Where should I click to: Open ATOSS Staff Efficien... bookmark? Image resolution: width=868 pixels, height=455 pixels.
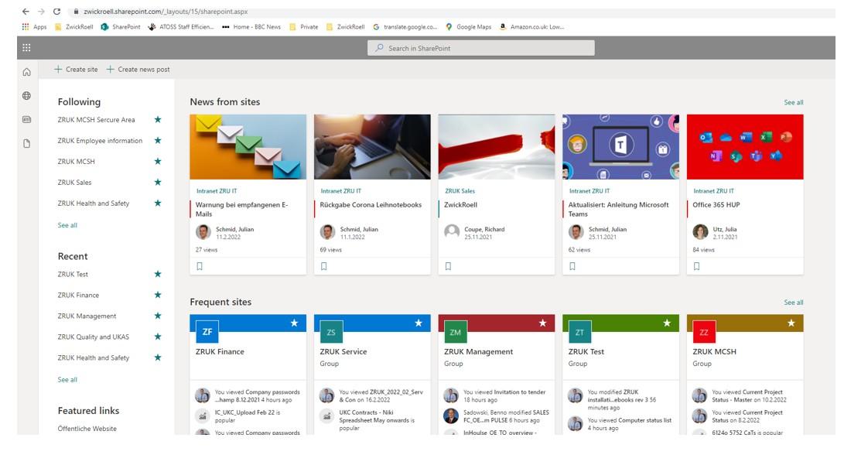(181, 26)
